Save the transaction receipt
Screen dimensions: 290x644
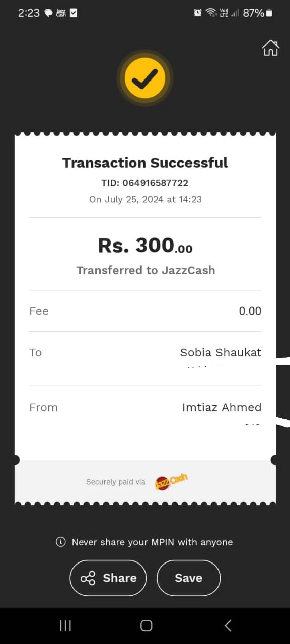(x=188, y=578)
